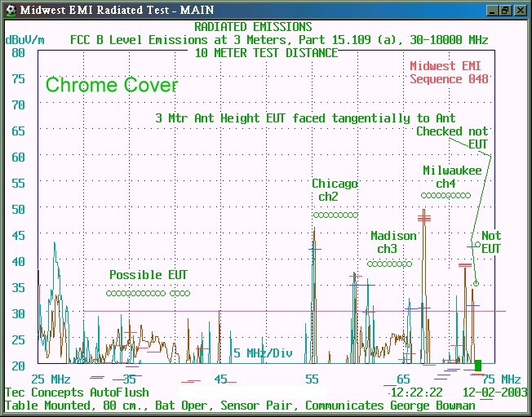This screenshot has height=417, width=532.
Task: Click the application icon in the title bar
Action: pos(9,10)
